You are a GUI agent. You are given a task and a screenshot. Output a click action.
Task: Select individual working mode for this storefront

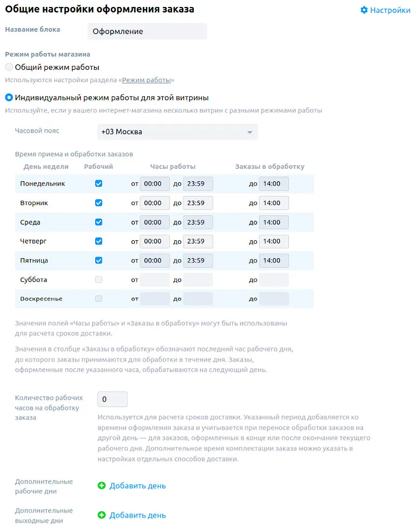click(9, 98)
